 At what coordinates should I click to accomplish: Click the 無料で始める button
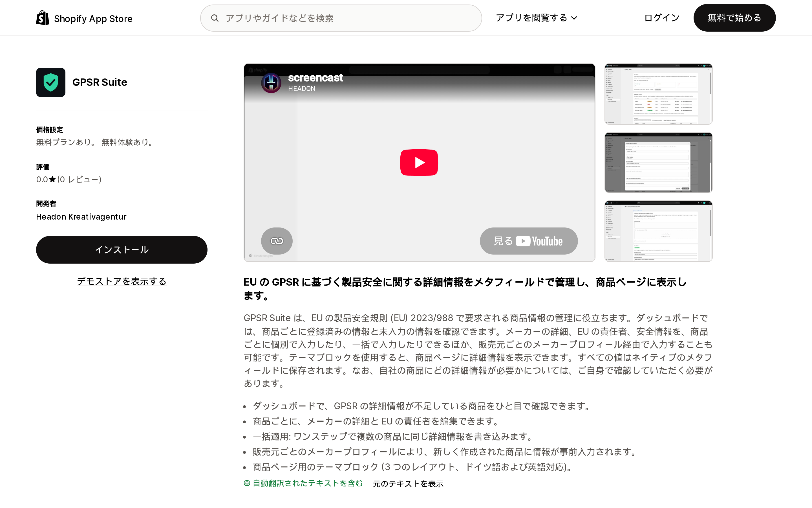tap(734, 18)
